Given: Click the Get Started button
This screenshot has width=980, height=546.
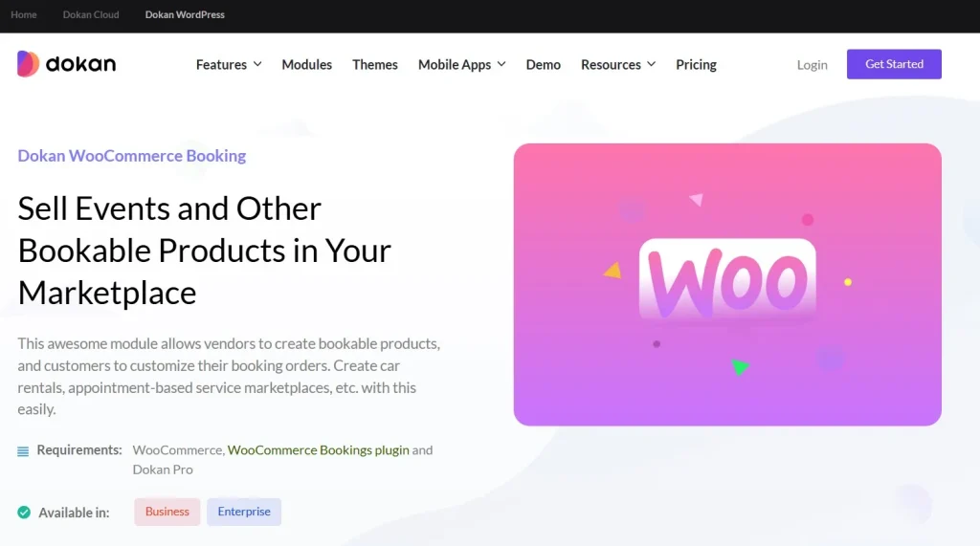Looking at the screenshot, I should pyautogui.click(x=894, y=64).
